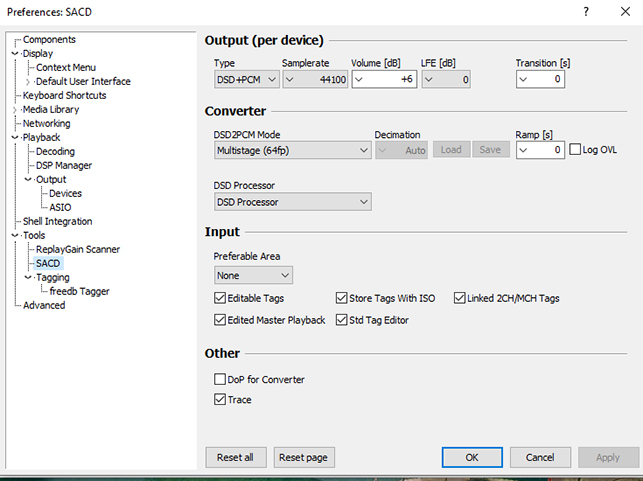Collapse the Tagging tree node

click(x=28, y=277)
